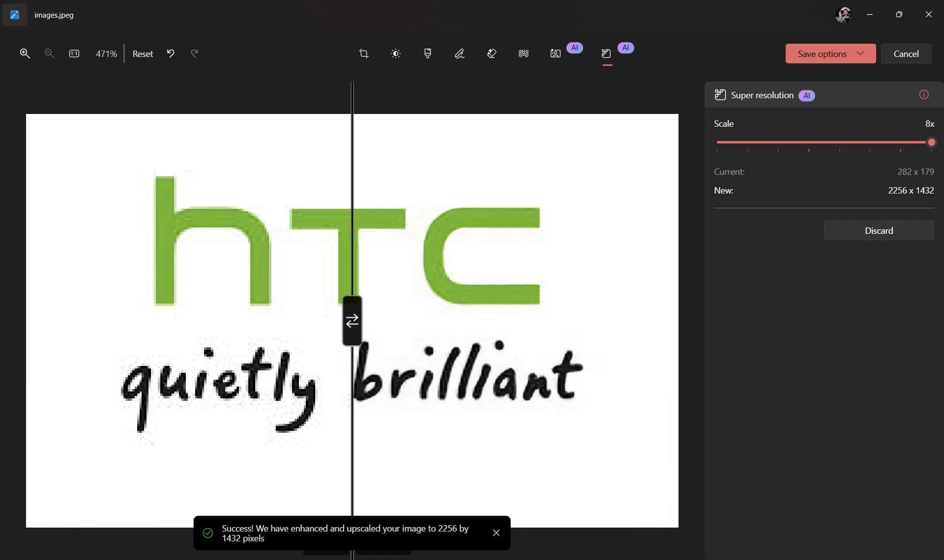Click the zoom in magnifier icon
Image resolution: width=944 pixels, height=560 pixels.
25,54
